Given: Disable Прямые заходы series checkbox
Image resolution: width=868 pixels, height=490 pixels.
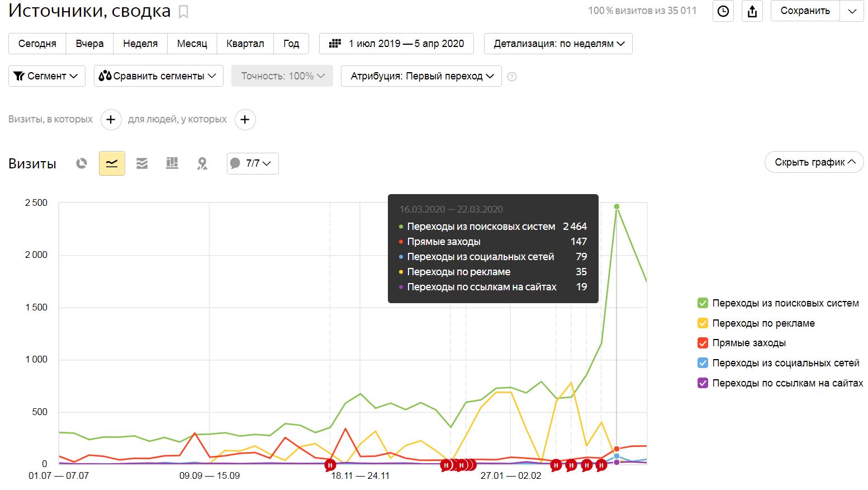Looking at the screenshot, I should click(x=703, y=343).
